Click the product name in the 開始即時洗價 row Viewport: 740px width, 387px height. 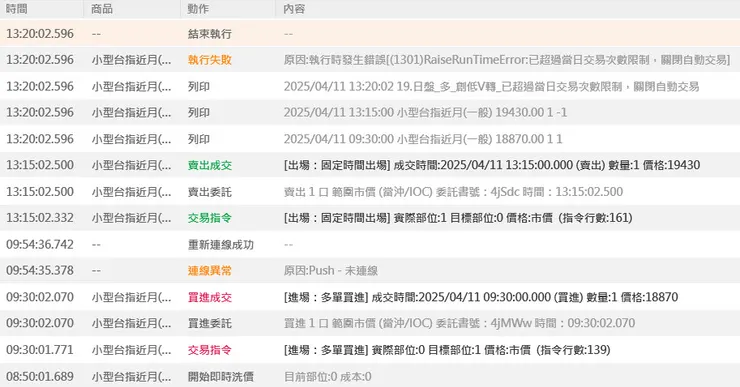(x=131, y=377)
